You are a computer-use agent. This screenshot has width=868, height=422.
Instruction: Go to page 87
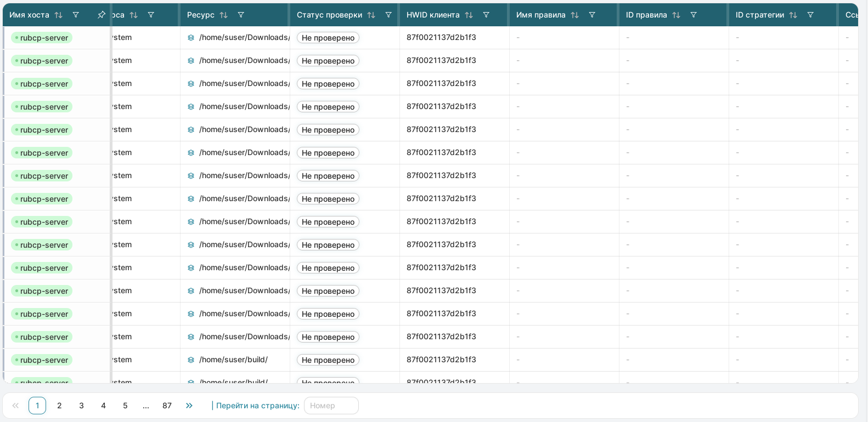click(x=167, y=406)
